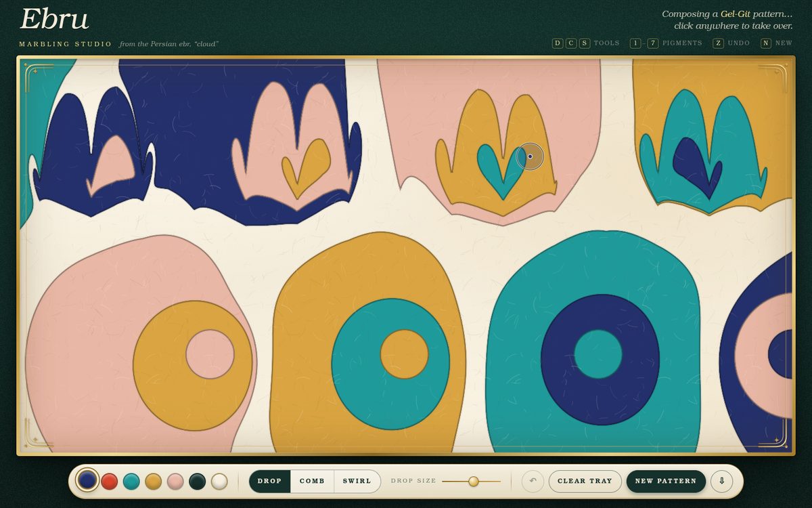
Task: Pick the golden yellow pigment swatch
Action: (x=153, y=481)
